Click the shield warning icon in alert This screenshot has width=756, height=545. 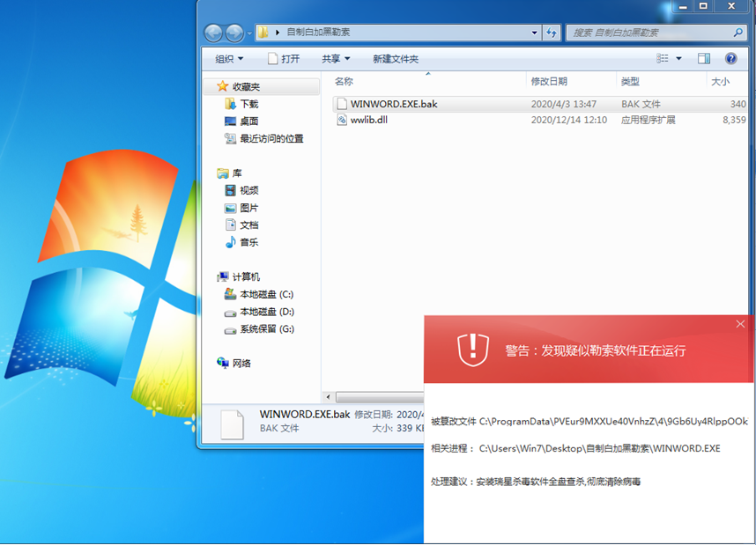pos(473,350)
